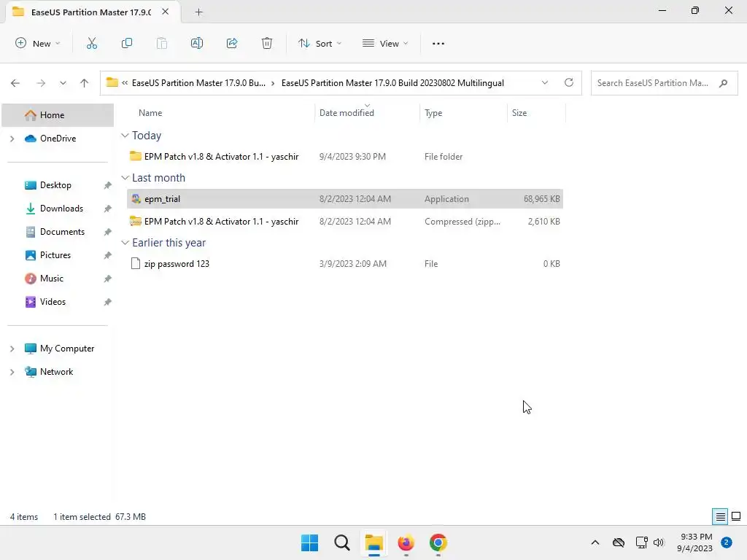
Task: Open the View dropdown
Action: tap(385, 43)
